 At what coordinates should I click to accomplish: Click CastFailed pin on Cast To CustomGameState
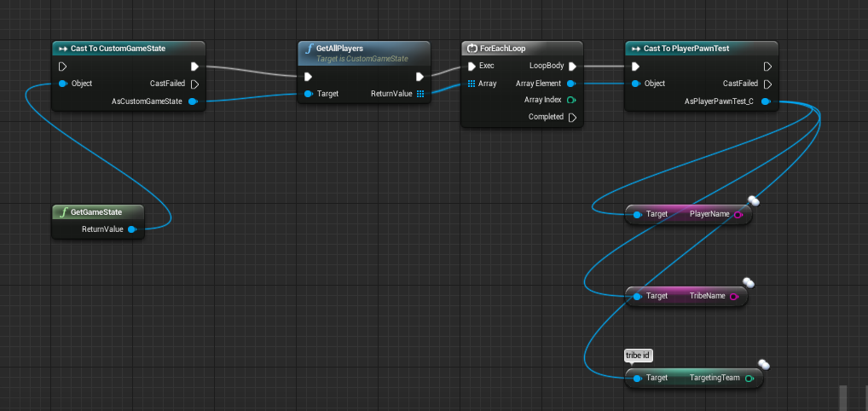195,84
